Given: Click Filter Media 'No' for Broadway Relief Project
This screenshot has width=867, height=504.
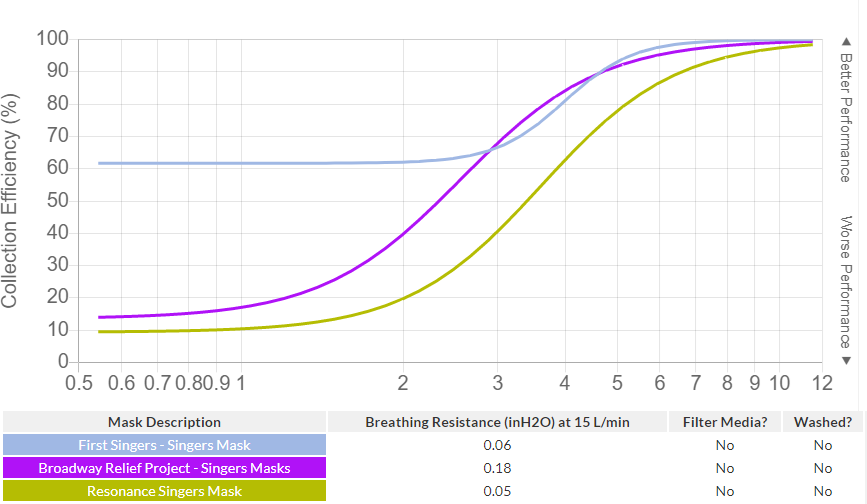Looking at the screenshot, I should [725, 469].
